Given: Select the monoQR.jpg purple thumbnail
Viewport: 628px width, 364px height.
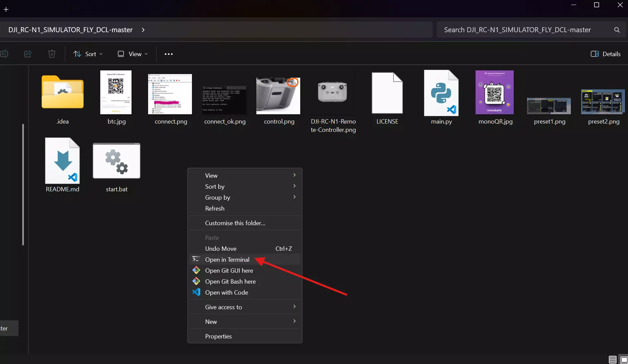Looking at the screenshot, I should point(494,92).
